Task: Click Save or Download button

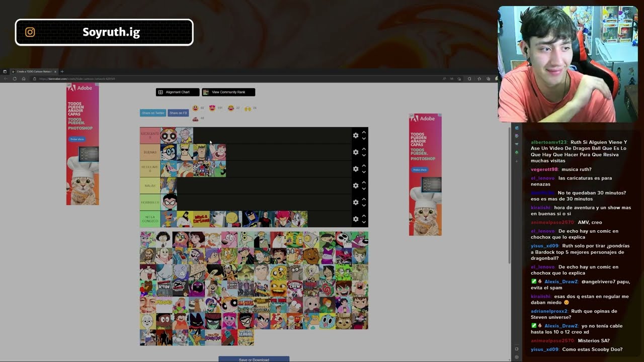Action: coord(254,359)
